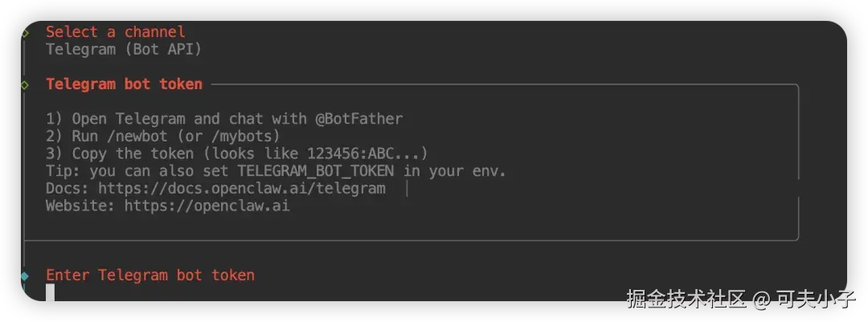Select the "Telegram (Bot API)" channel text

click(x=123, y=50)
